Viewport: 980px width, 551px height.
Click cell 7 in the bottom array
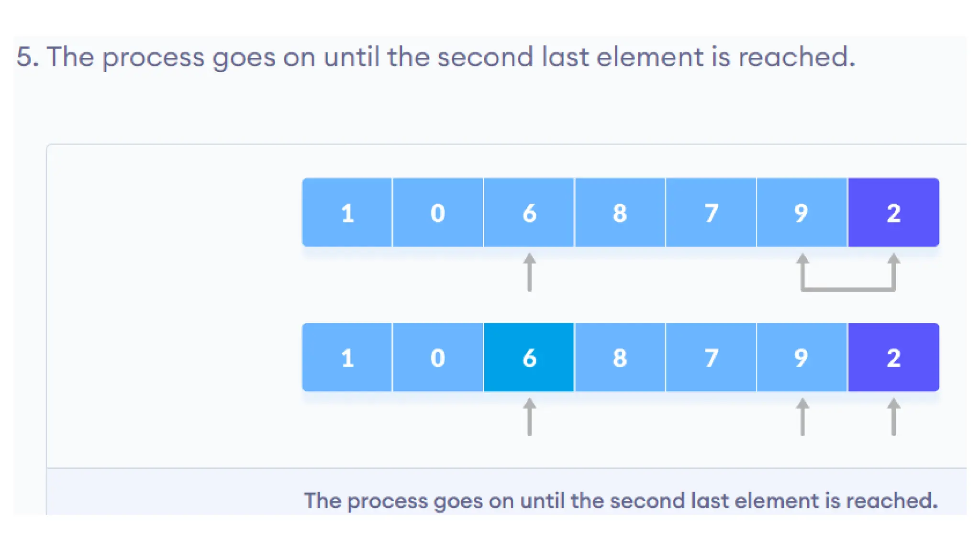click(711, 357)
